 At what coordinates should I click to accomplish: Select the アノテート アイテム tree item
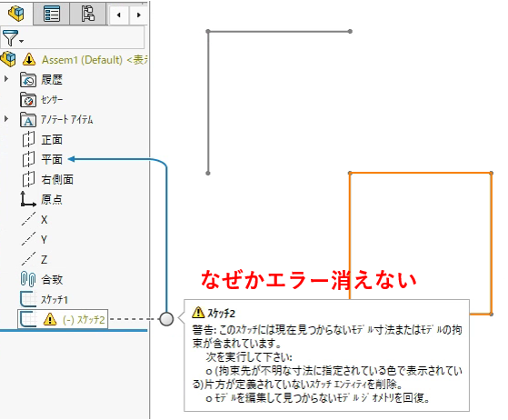click(x=66, y=120)
